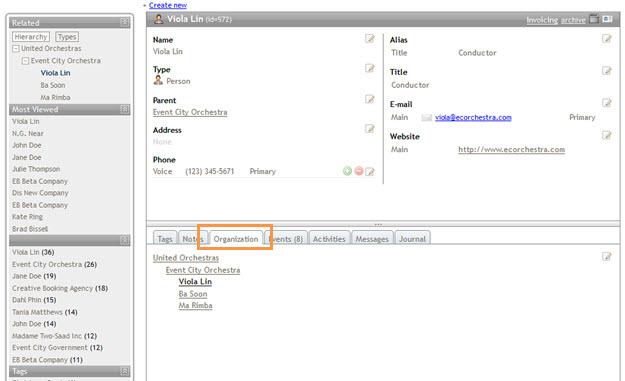
Task: Collapse the Tags sidebar panel
Action: [x=125, y=371]
